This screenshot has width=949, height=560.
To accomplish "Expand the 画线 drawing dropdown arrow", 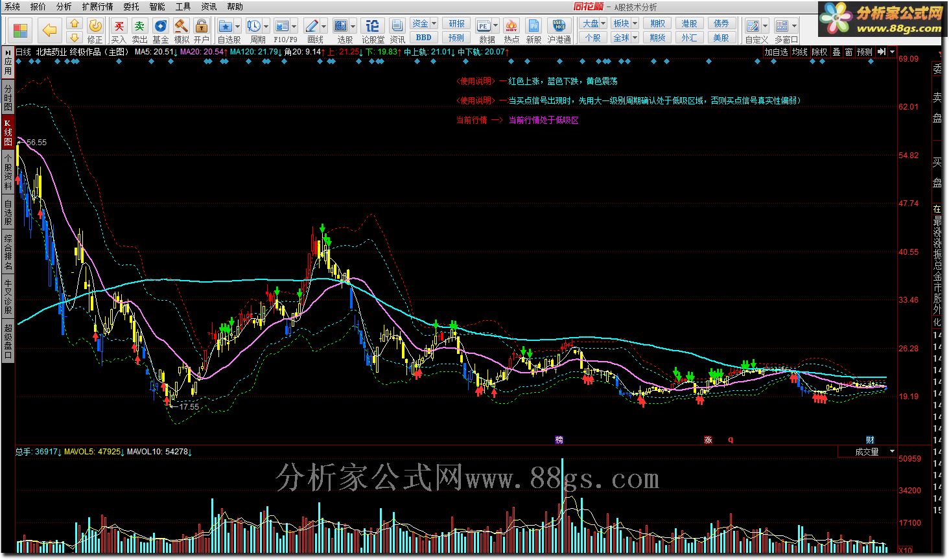I will [x=324, y=27].
